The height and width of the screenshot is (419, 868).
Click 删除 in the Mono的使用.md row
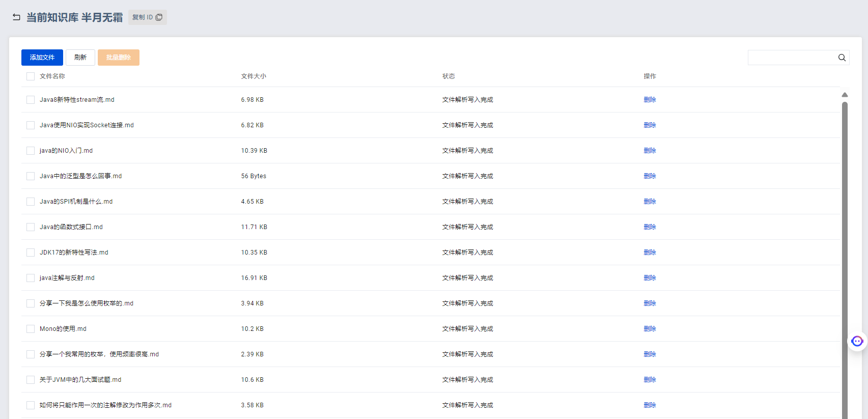(650, 329)
